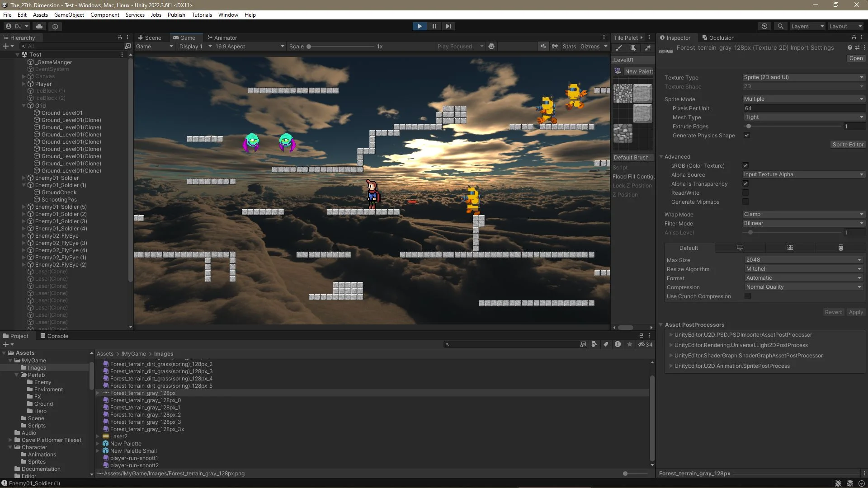Open the 16:9 Aspect dropdown
Image resolution: width=868 pixels, height=488 pixels.
(250, 46)
